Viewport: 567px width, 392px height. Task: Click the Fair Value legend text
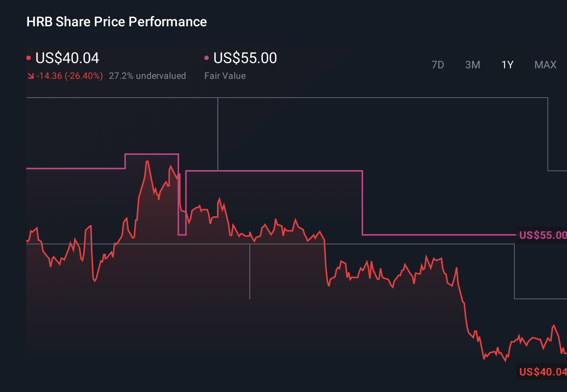pyautogui.click(x=225, y=76)
